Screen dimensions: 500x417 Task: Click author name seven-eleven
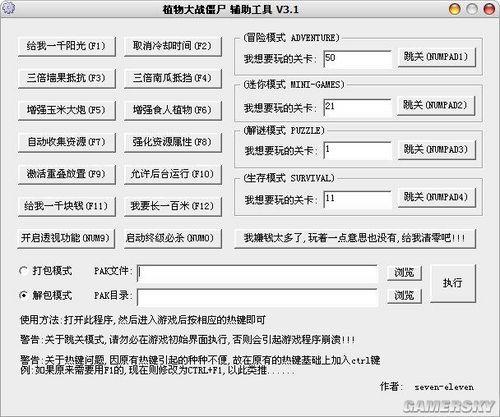444,387
